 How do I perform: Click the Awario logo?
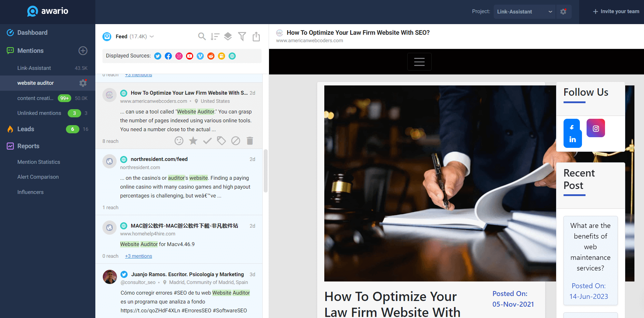tap(47, 11)
